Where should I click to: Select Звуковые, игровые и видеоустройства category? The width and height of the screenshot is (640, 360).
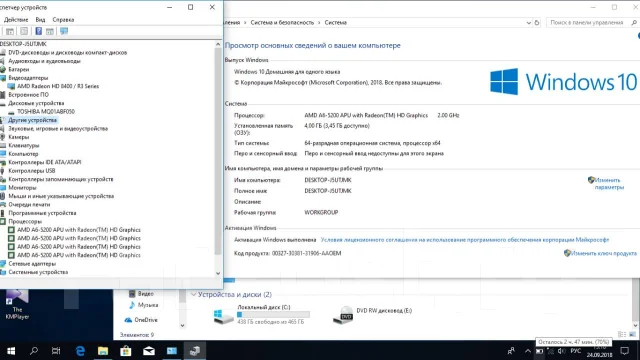[58, 129]
